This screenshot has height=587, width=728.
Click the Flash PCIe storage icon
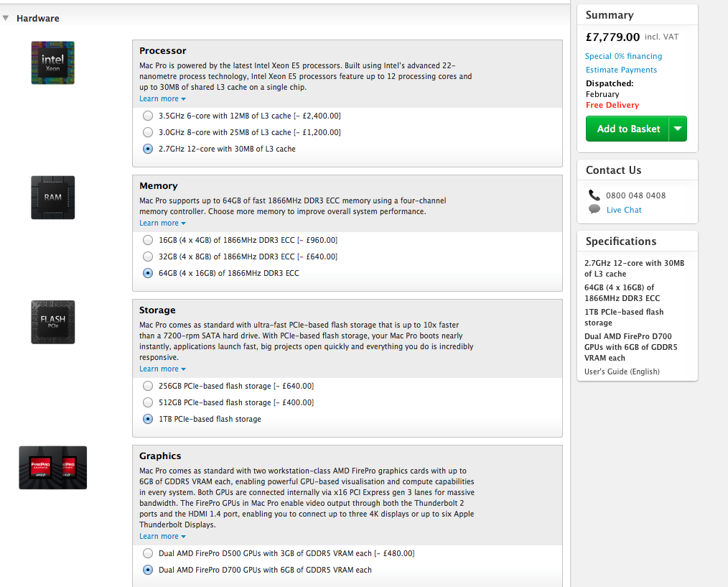53,322
